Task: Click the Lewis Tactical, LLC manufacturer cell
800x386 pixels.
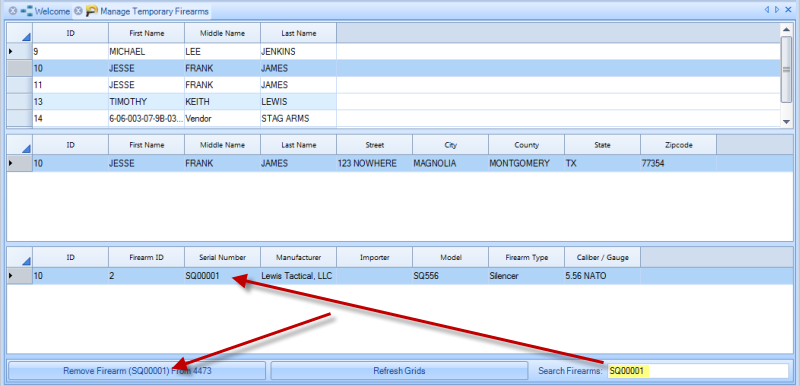Action: click(x=298, y=276)
